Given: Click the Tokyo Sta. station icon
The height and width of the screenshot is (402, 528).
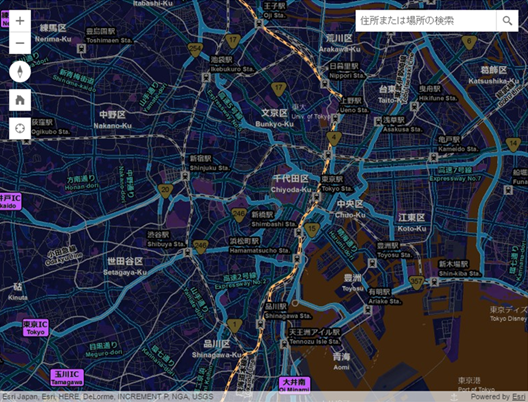Looking at the screenshot, I should pos(316,196).
